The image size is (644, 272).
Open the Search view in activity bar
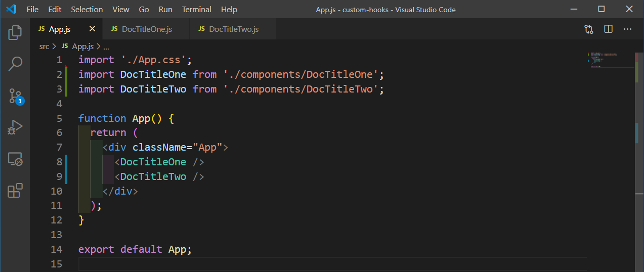15,64
